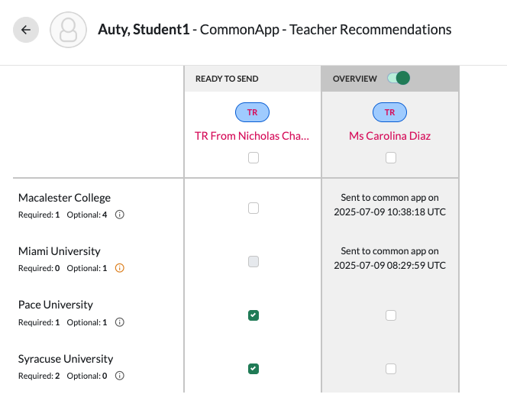Select all colleges for TR From Nicholas Cha...
This screenshot has height=420, width=507.
point(253,158)
